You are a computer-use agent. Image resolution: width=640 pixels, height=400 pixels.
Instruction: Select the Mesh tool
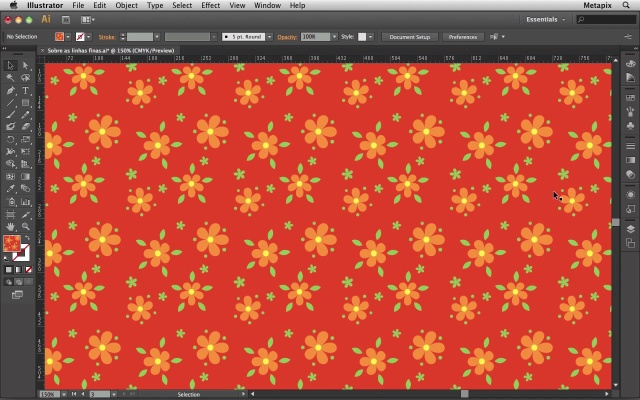[10, 177]
